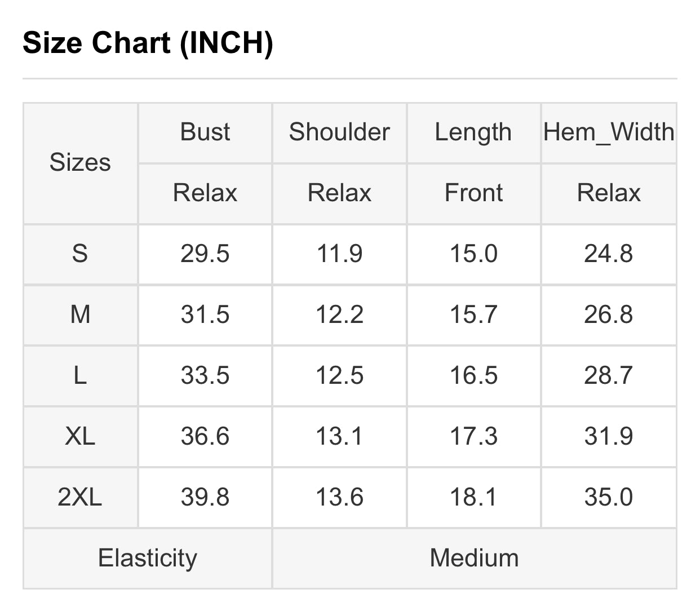Select the L size row label

pos(80,375)
